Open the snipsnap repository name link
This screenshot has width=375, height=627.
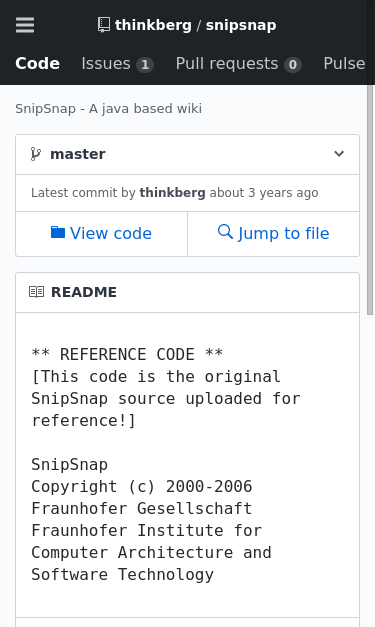click(241, 25)
